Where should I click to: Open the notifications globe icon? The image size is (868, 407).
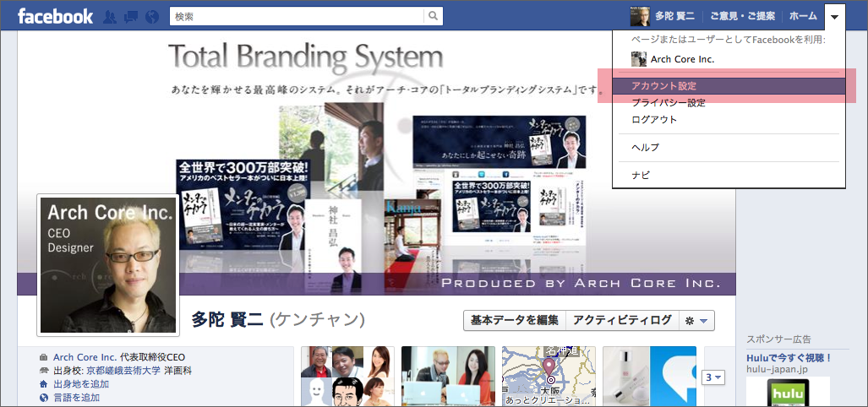[151, 17]
